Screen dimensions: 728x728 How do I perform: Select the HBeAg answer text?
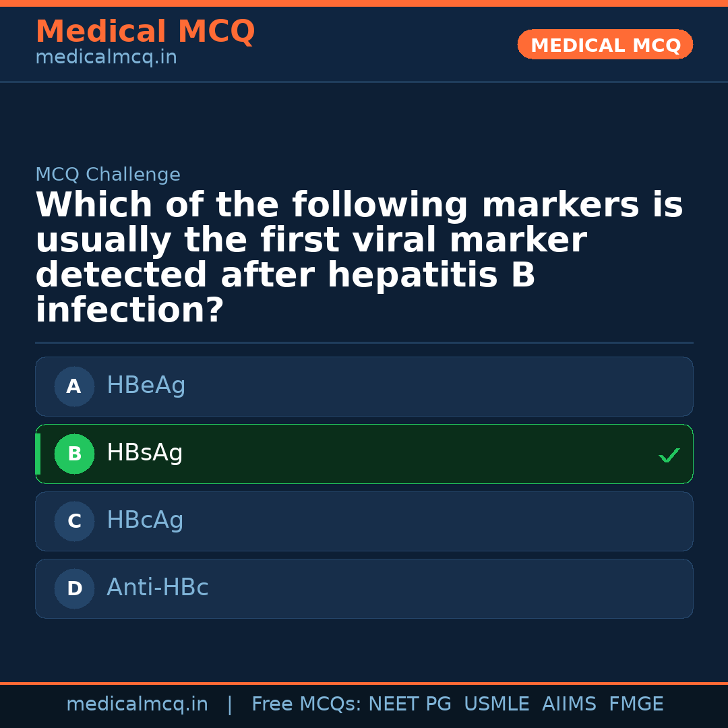(146, 386)
